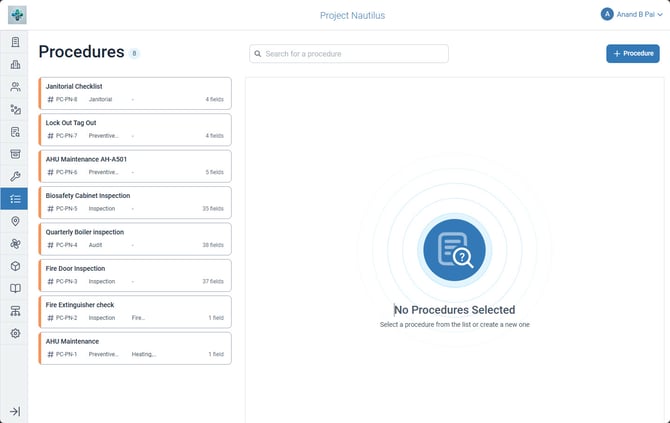Click the procedures count badge '8'
This screenshot has height=423, width=670.
[x=134, y=53]
